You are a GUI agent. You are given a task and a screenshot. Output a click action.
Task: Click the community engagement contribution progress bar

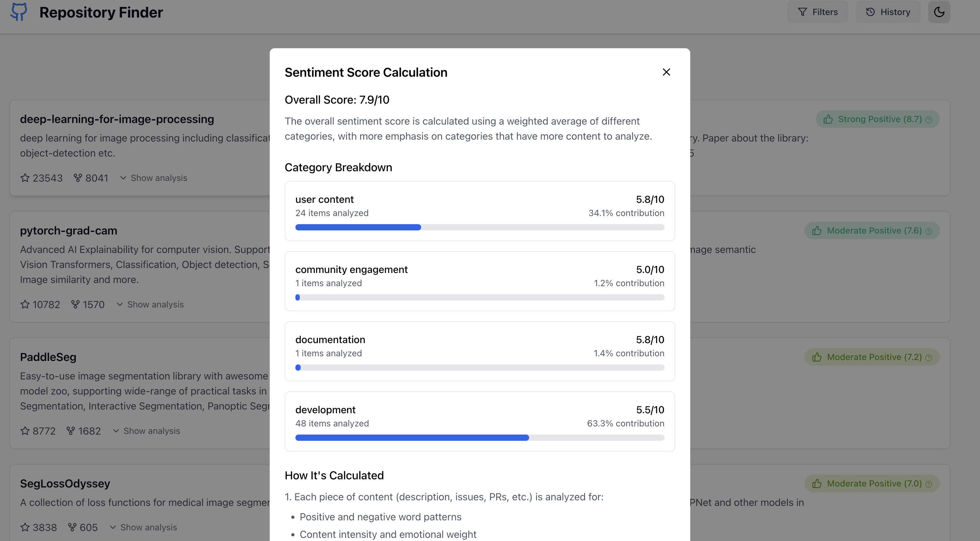click(480, 297)
